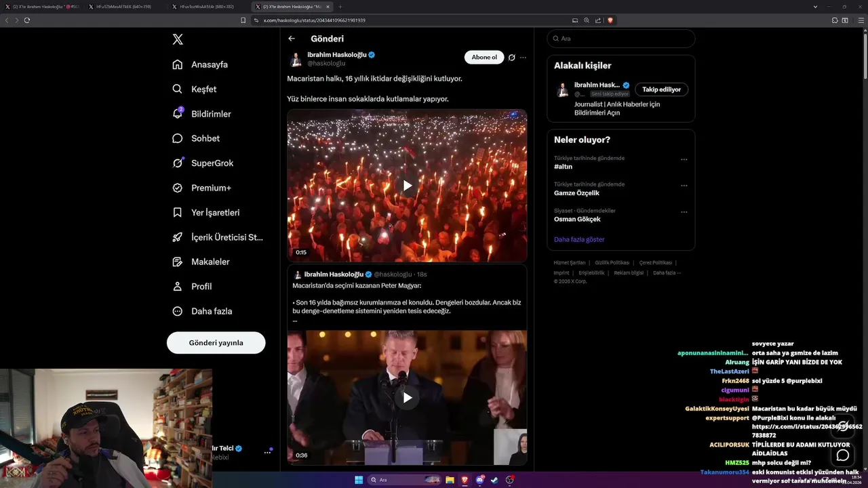Open account switcher three-dot menu

(x=267, y=452)
